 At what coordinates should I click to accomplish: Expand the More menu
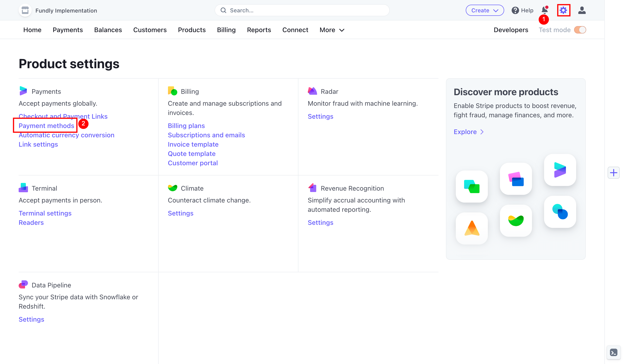tap(332, 30)
